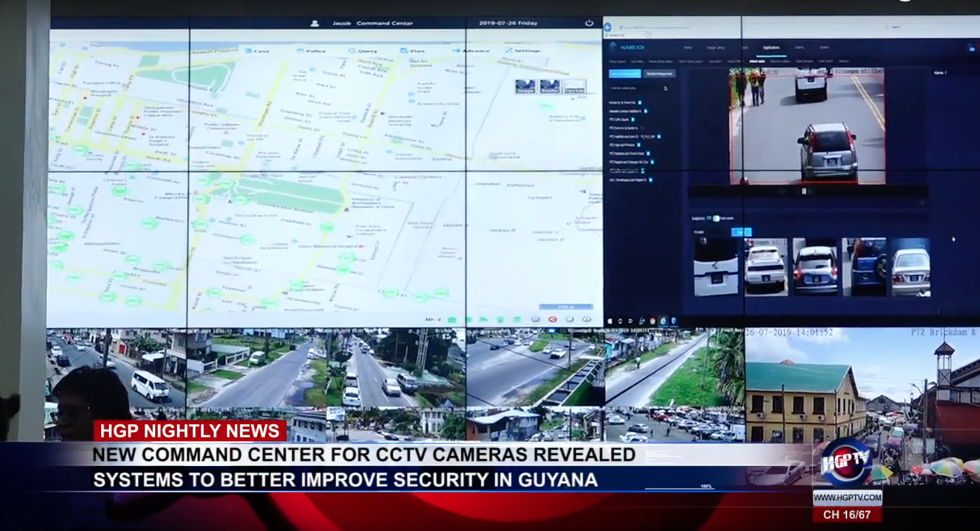Open Microsoft Edge from the Windows taskbar
This screenshot has width=980, height=531.
pos(663,321)
